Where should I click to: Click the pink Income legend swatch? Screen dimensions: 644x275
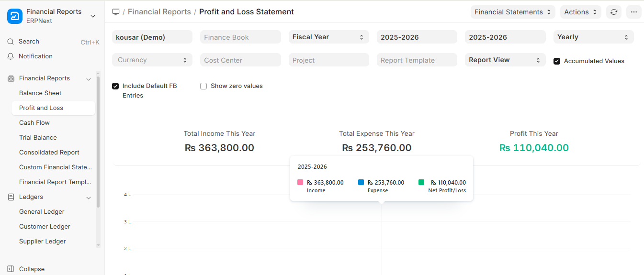[300, 182]
